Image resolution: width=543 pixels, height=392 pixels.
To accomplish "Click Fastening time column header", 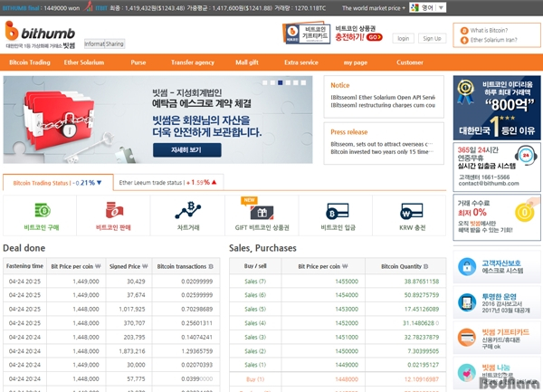I will pos(24,266).
